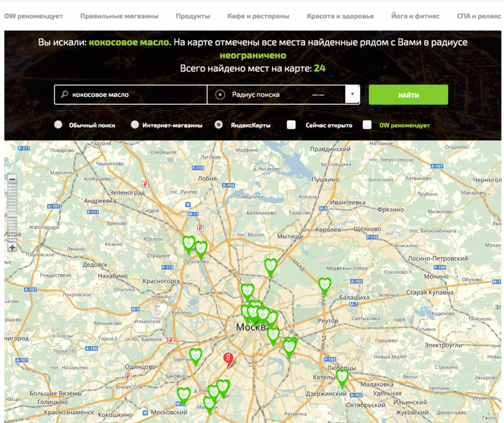
Task: Open the Радиус поиска dropdown arrow
Action: 352,95
